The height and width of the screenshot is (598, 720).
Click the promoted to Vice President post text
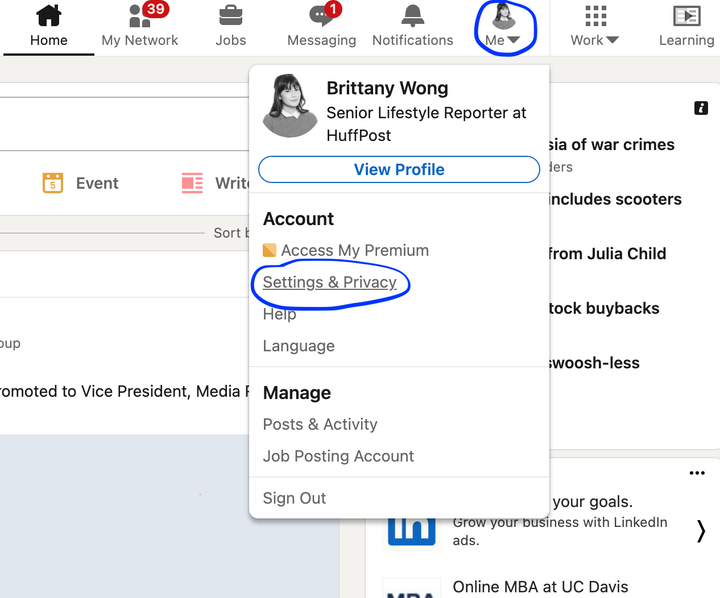click(125, 391)
